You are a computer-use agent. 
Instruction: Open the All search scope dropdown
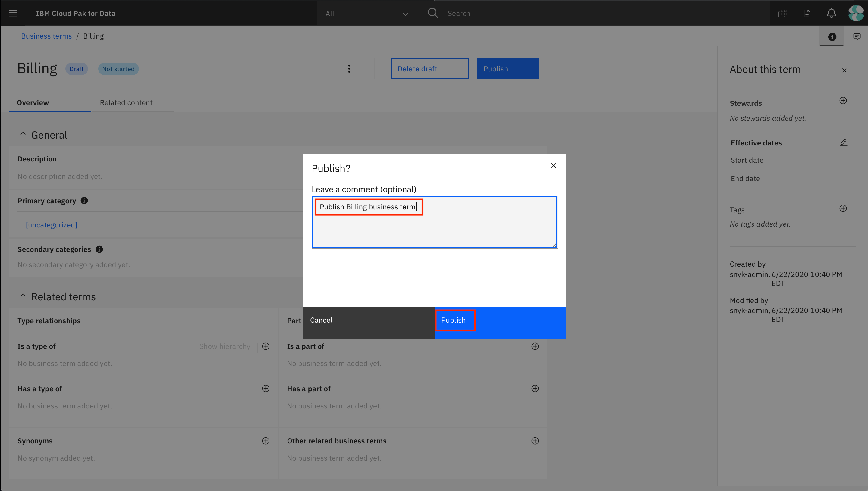click(x=368, y=14)
